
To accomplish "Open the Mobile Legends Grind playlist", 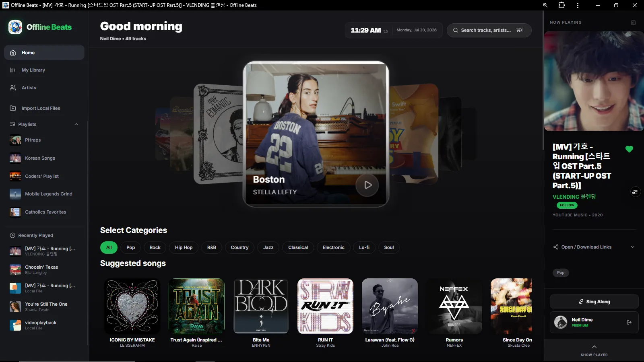I will tap(44, 194).
